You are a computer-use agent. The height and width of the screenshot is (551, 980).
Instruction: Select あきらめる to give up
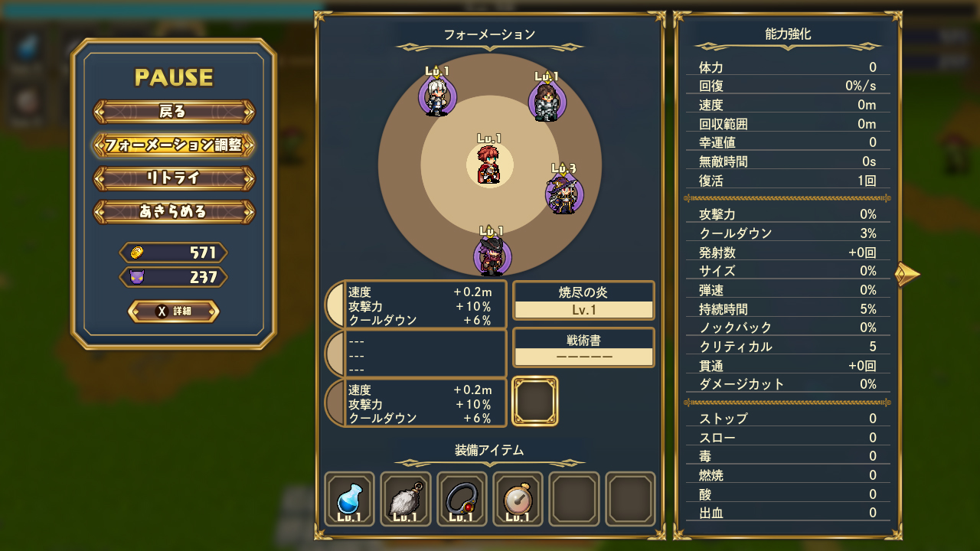pyautogui.click(x=174, y=212)
